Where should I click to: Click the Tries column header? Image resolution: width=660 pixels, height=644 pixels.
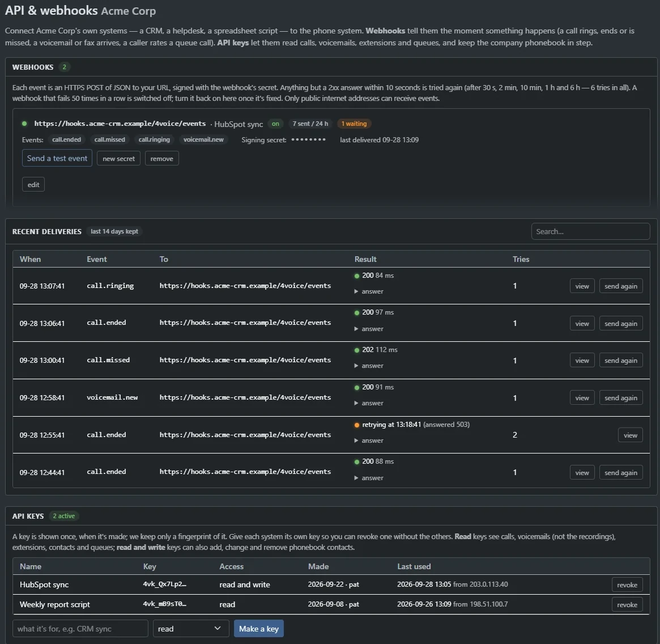(521, 259)
